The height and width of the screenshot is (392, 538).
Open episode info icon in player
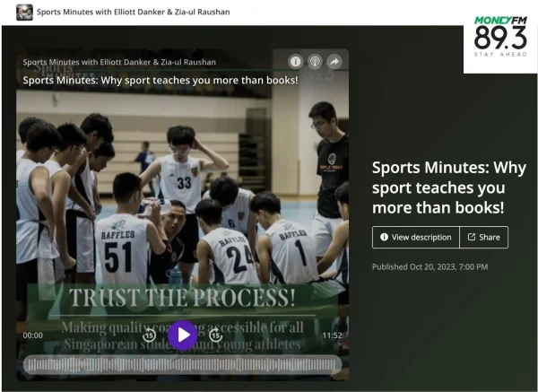click(x=295, y=62)
